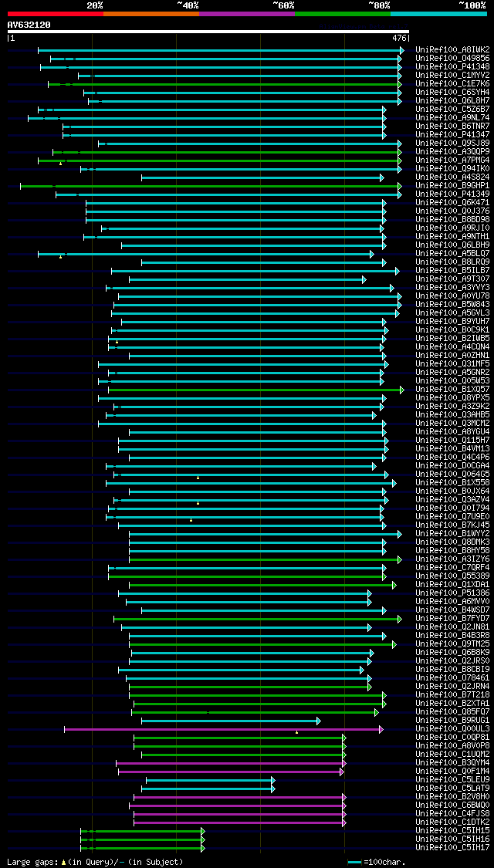Select the UniRef100_Q6K471 label
Screen dimensions: 494x868
click(x=452, y=203)
